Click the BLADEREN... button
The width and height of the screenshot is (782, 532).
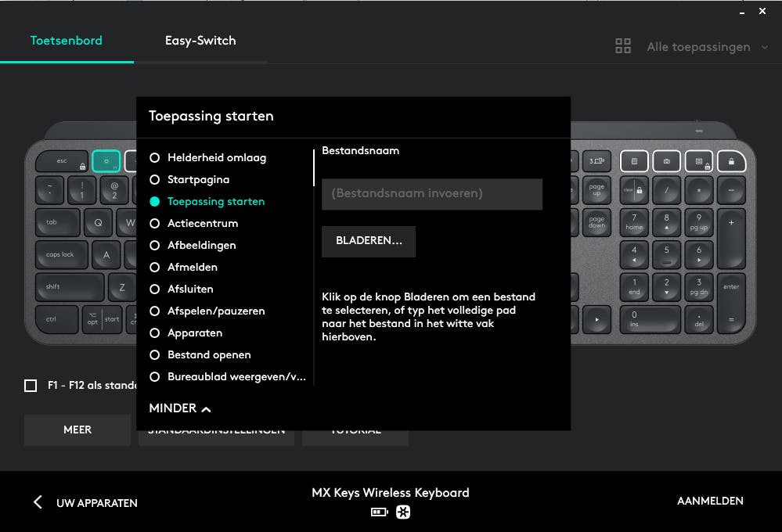point(369,241)
